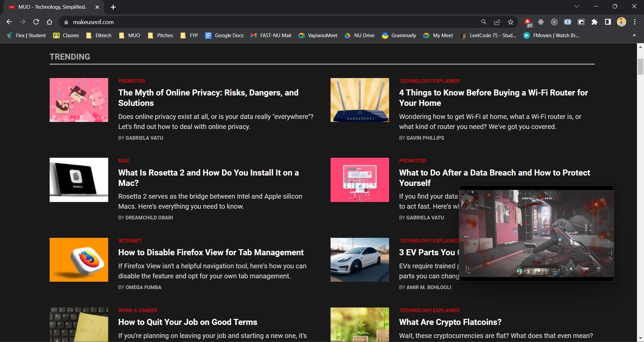
Task: Open How to Quit Your Job article
Action: 187,322
